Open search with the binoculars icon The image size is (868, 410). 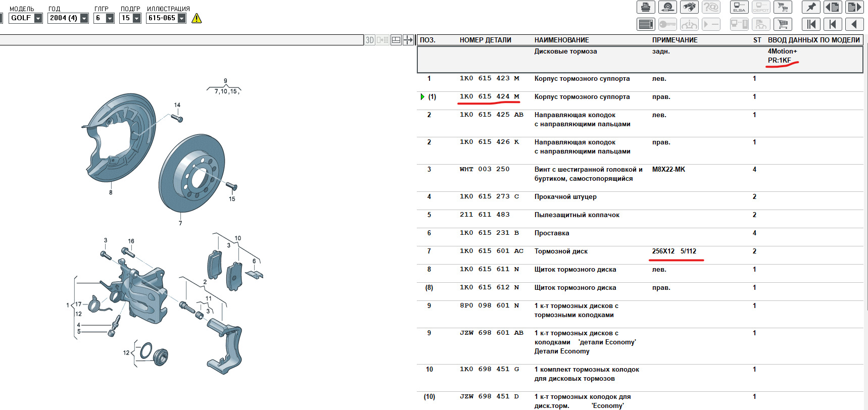coord(689,7)
